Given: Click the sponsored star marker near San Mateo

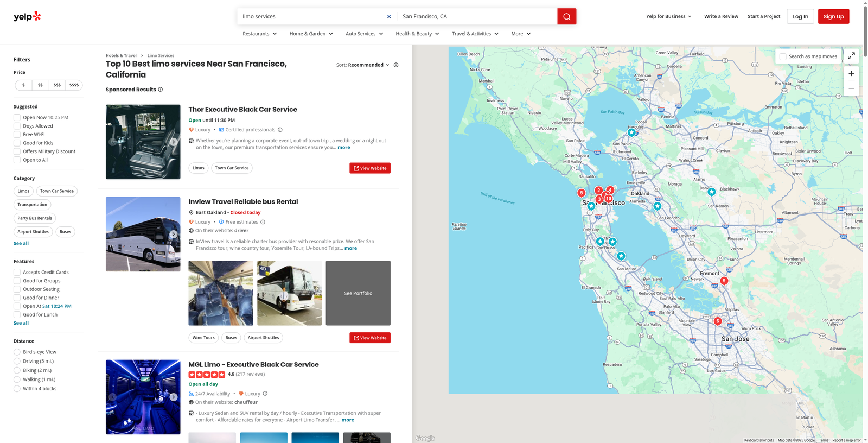Looking at the screenshot, I should 621,256.
